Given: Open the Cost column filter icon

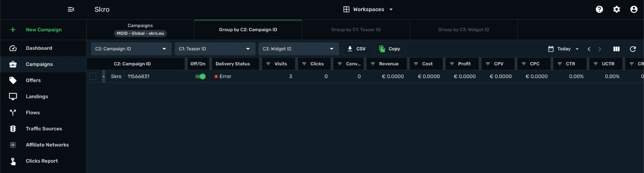Looking at the screenshot, I should (416, 64).
